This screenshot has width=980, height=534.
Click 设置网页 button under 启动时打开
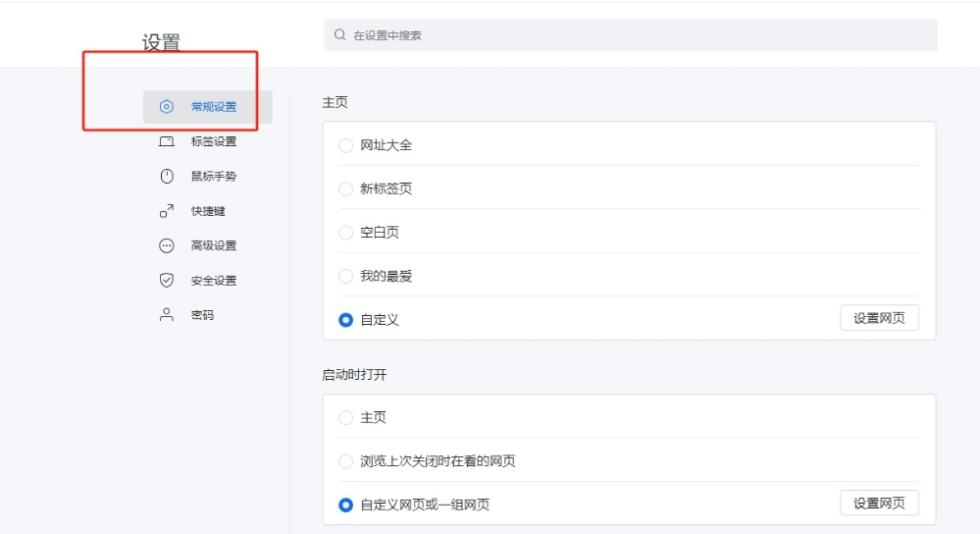[879, 504]
